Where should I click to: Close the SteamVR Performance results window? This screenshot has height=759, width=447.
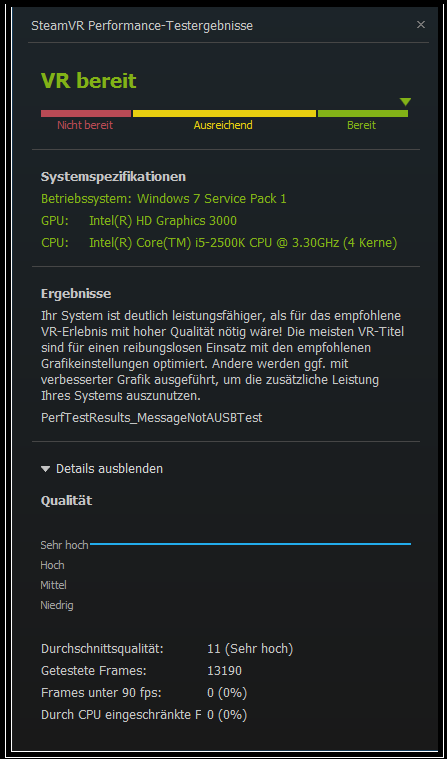pos(420,25)
